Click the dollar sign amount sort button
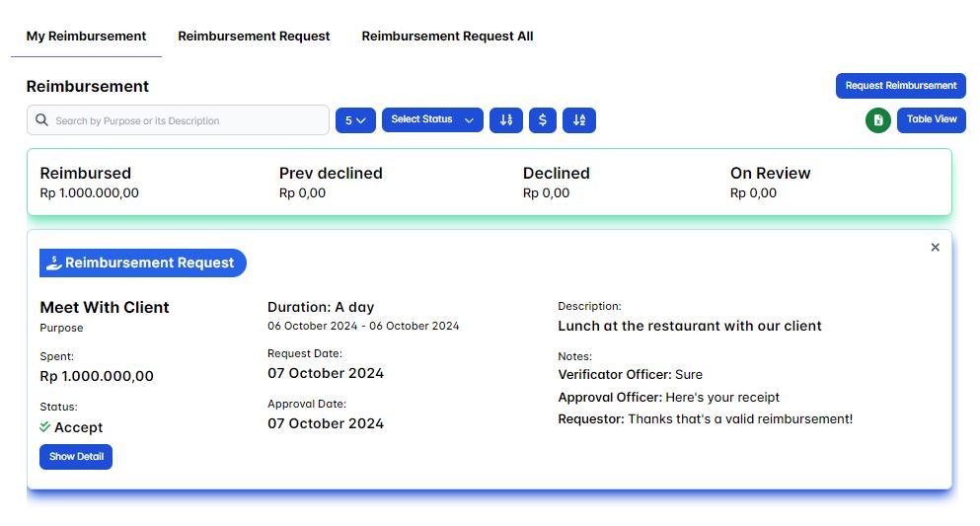Viewport: 980px width, 526px height. (542, 120)
